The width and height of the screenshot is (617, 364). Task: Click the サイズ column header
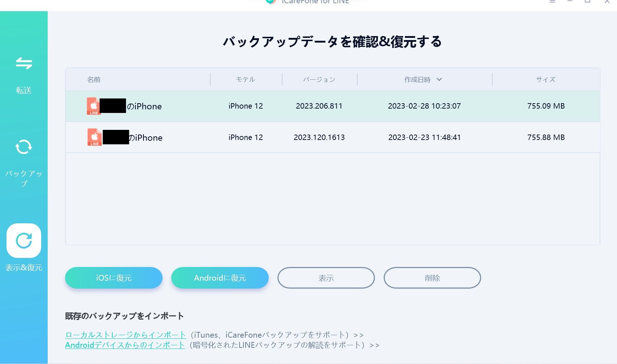tap(545, 80)
